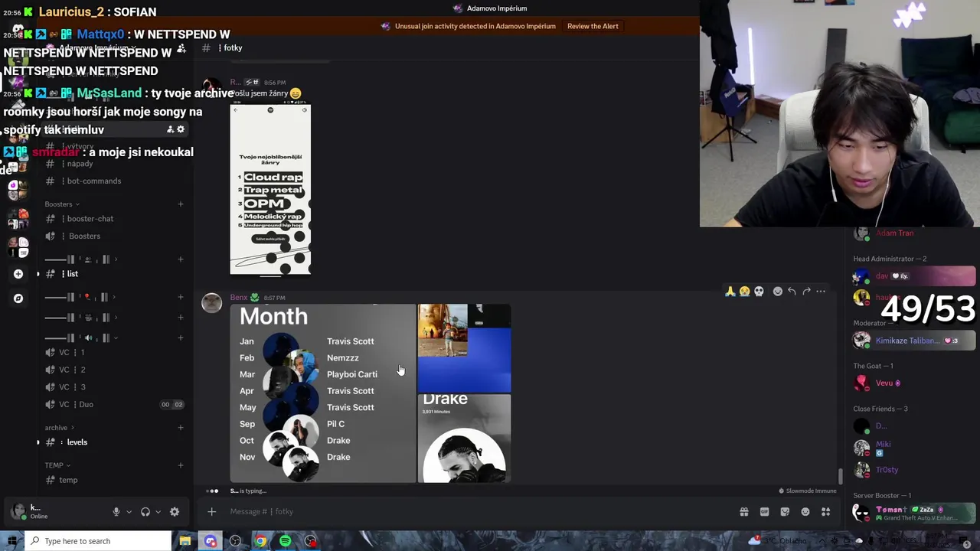Collapse the TEMP category
Image resolution: width=980 pixels, height=551 pixels.
57,465
